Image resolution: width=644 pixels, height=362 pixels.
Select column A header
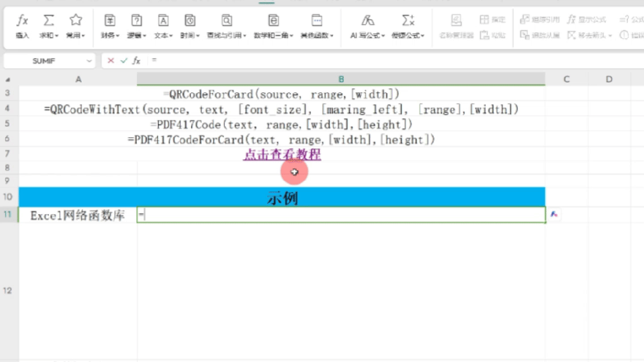pos(78,79)
